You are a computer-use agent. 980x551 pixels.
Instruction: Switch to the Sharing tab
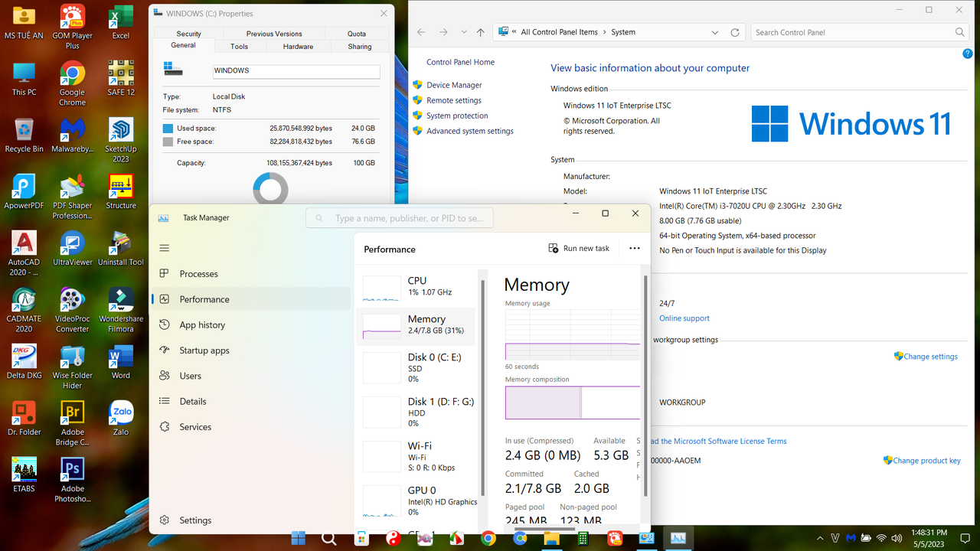pyautogui.click(x=360, y=46)
